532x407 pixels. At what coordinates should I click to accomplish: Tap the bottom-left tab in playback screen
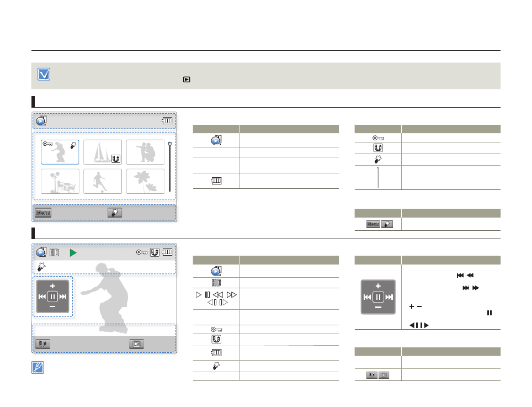tap(43, 343)
